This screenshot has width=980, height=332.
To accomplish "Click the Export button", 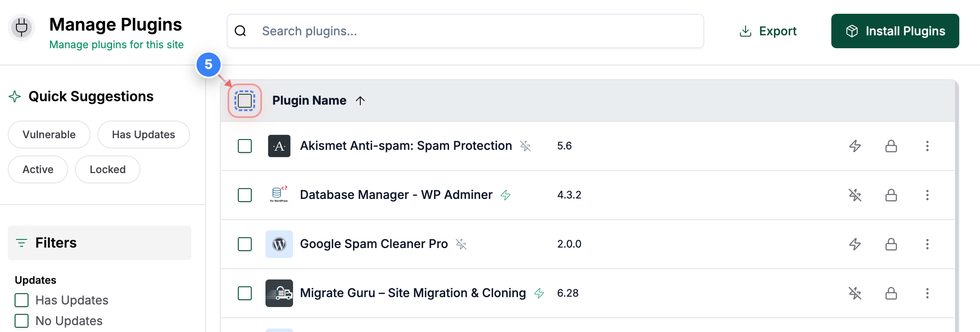I will point(768,31).
